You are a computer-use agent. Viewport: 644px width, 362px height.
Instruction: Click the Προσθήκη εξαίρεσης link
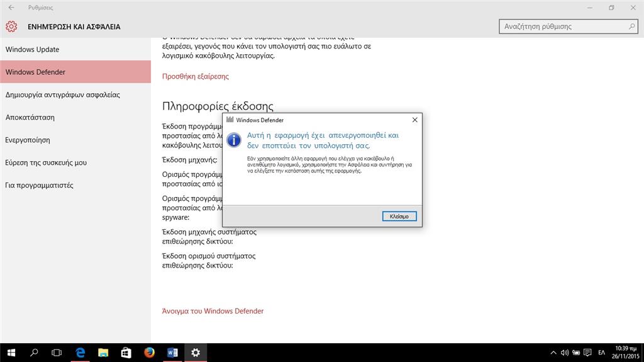point(196,76)
